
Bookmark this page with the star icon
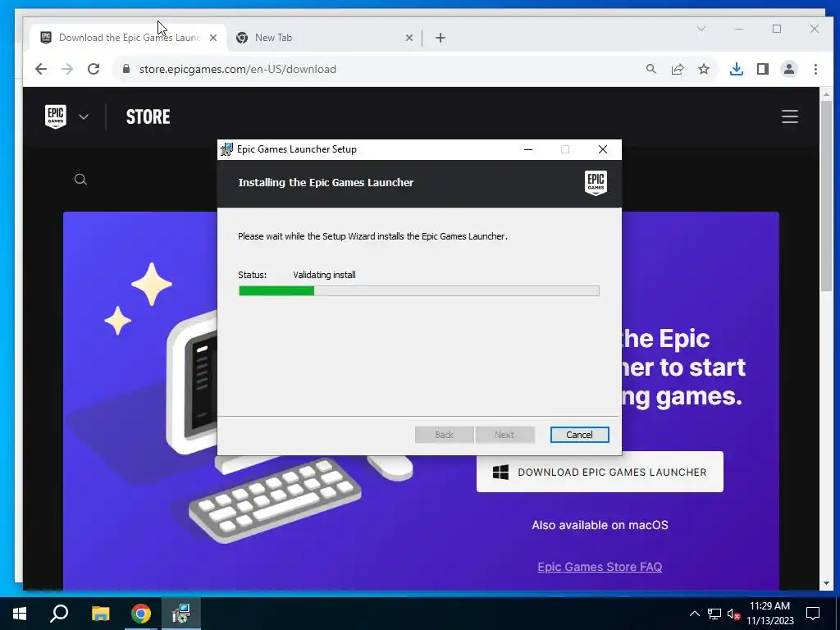pos(704,69)
